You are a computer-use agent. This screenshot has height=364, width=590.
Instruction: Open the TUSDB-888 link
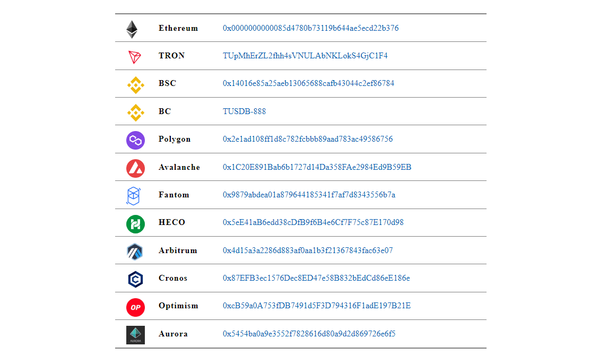pos(244,111)
